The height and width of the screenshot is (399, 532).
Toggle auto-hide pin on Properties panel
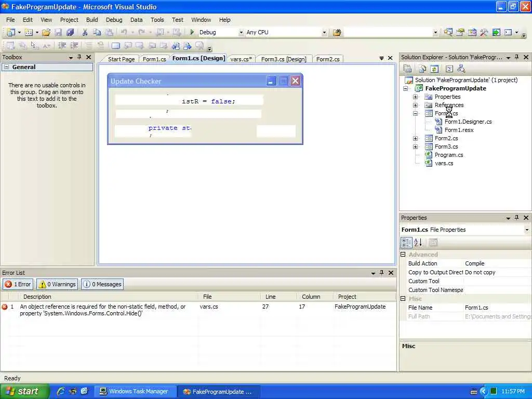[x=517, y=218]
